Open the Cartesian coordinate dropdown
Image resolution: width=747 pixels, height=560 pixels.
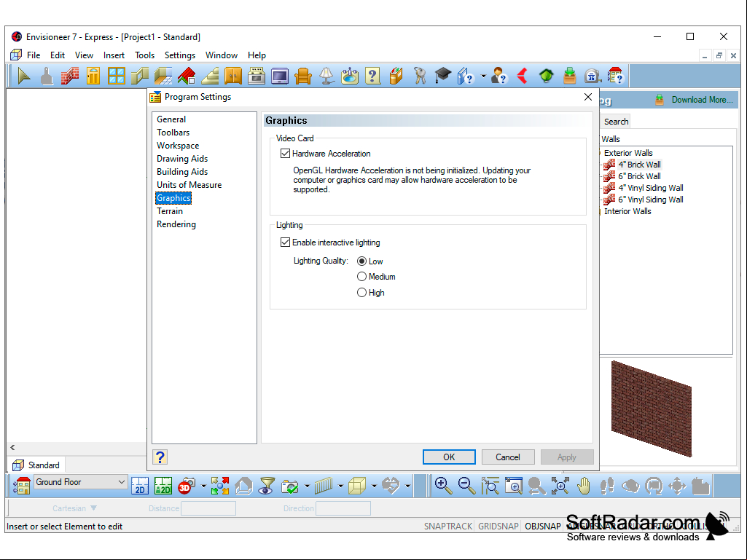[x=75, y=508]
